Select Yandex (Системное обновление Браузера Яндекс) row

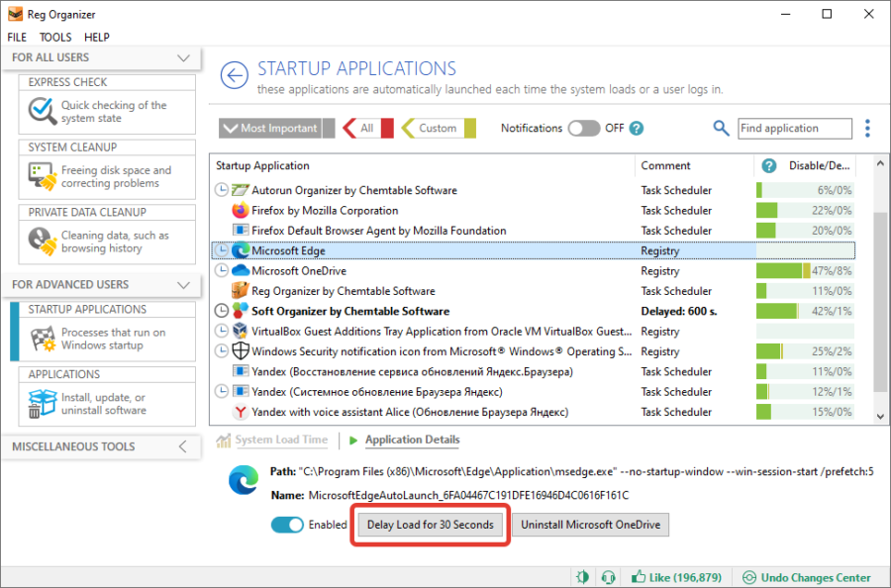coord(533,392)
